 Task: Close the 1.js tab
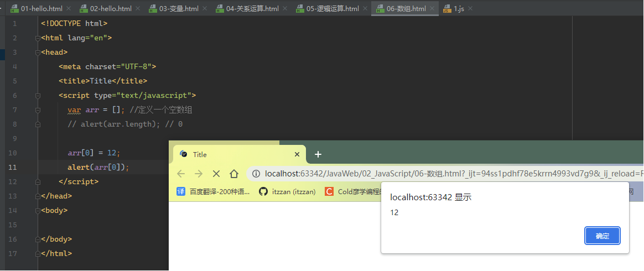click(470, 8)
